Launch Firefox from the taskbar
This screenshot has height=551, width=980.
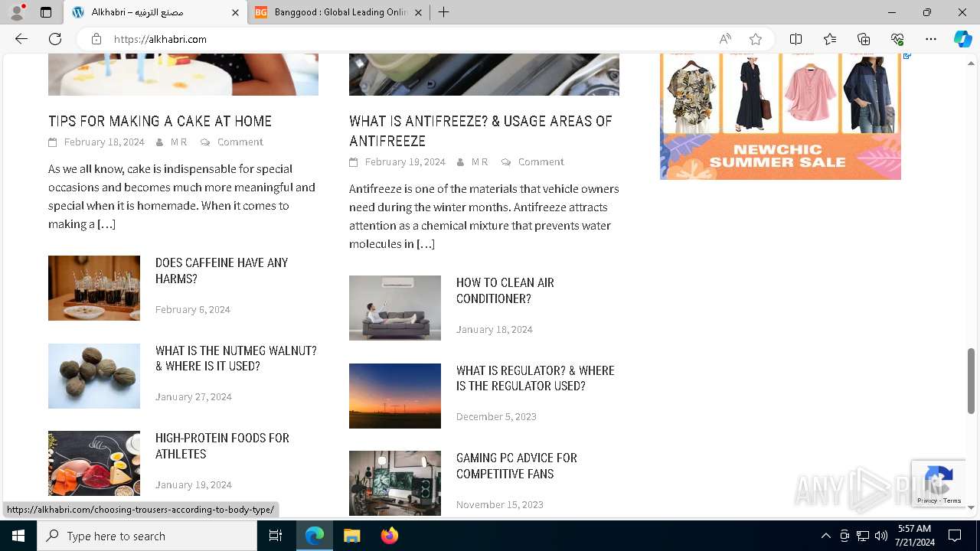click(x=389, y=536)
